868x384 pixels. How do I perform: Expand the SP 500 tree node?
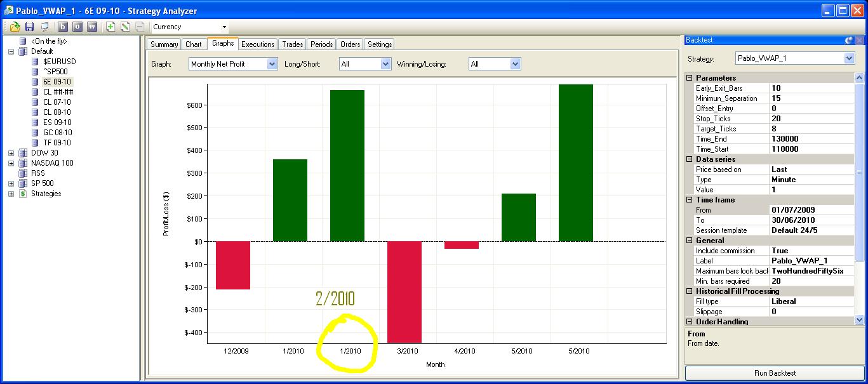coord(11,183)
